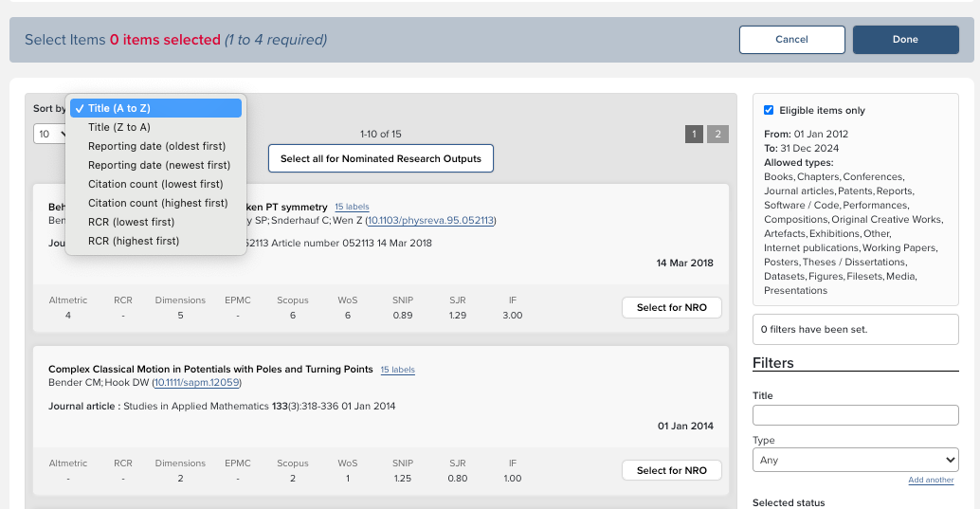Choose Title (Z to A) sort option
This screenshot has height=509, width=980.
(119, 127)
